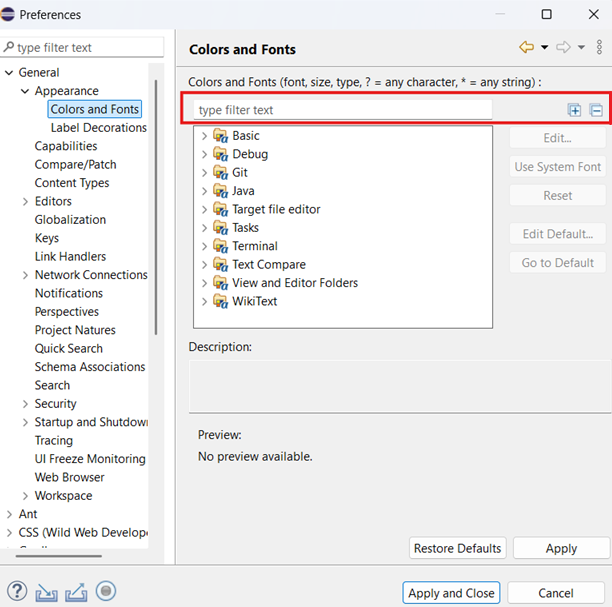Click the Edit Default... button
The width and height of the screenshot is (612, 607).
557,234
